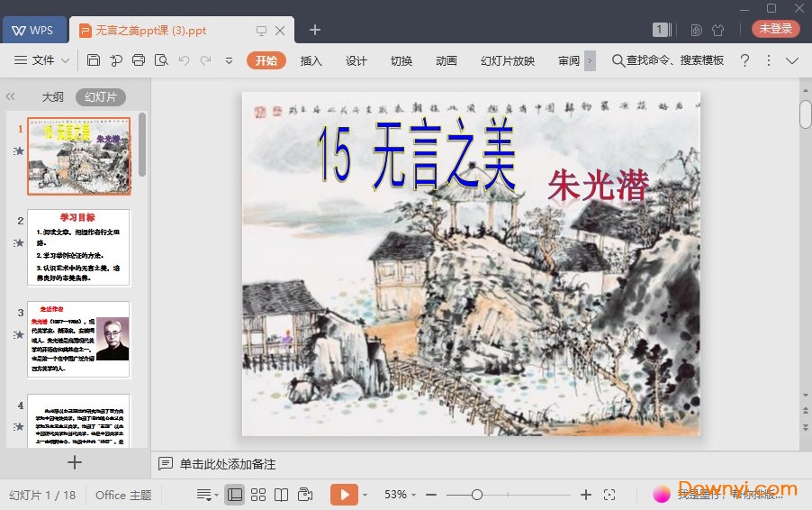Open the 设计 ribbon tab

pos(356,60)
